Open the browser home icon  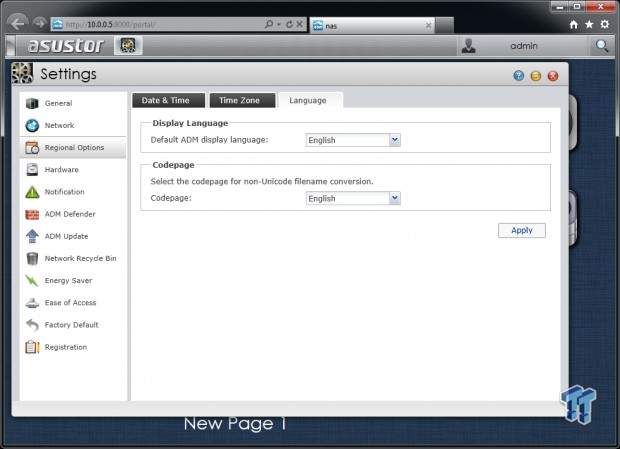click(574, 25)
